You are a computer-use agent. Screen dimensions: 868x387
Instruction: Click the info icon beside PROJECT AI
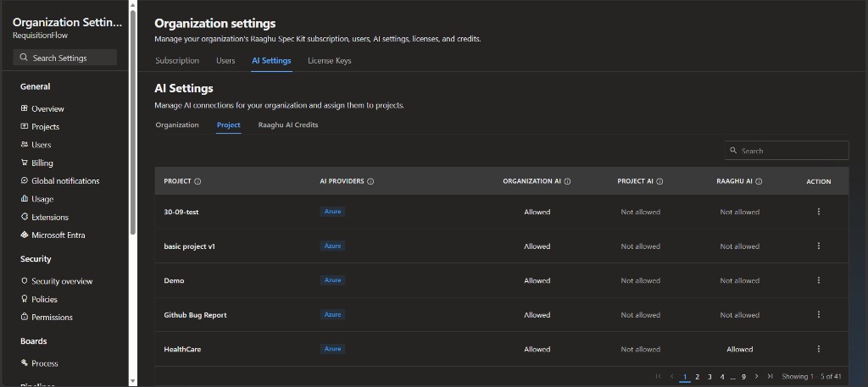click(659, 181)
